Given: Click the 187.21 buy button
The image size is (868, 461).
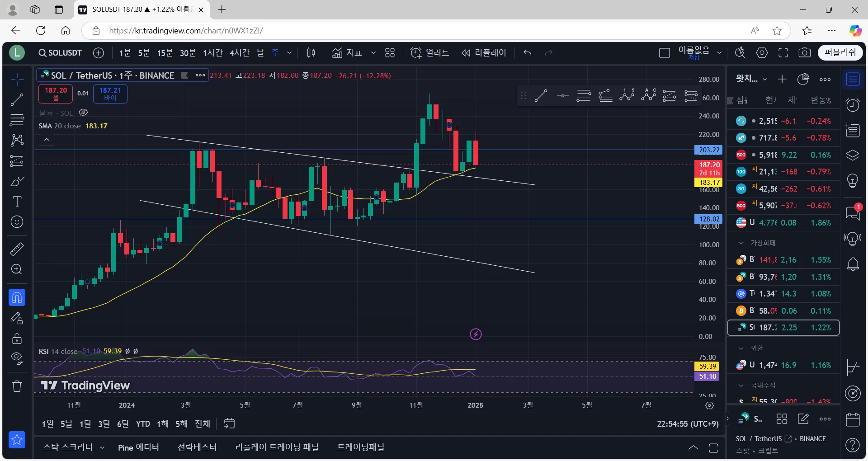Looking at the screenshot, I should pos(110,94).
